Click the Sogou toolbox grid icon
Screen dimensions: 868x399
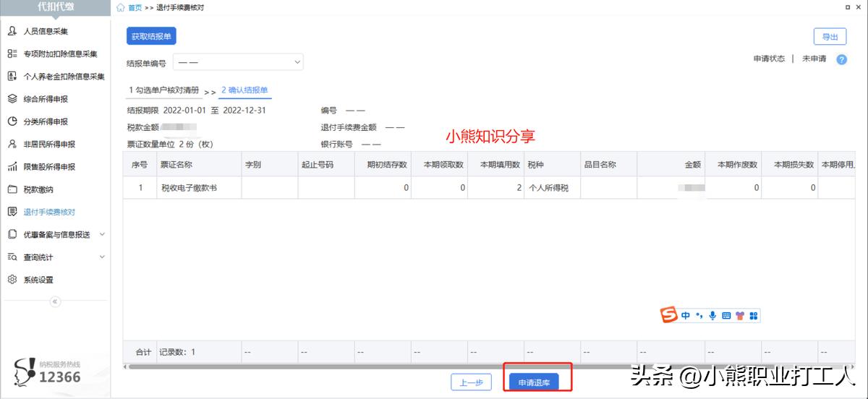tap(753, 316)
